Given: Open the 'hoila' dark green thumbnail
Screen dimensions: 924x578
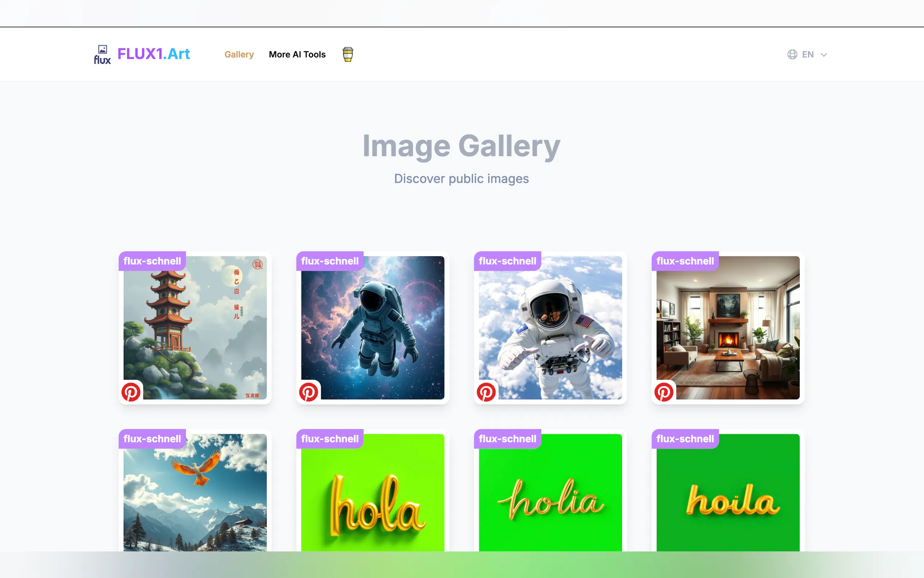Looking at the screenshot, I should [728, 497].
